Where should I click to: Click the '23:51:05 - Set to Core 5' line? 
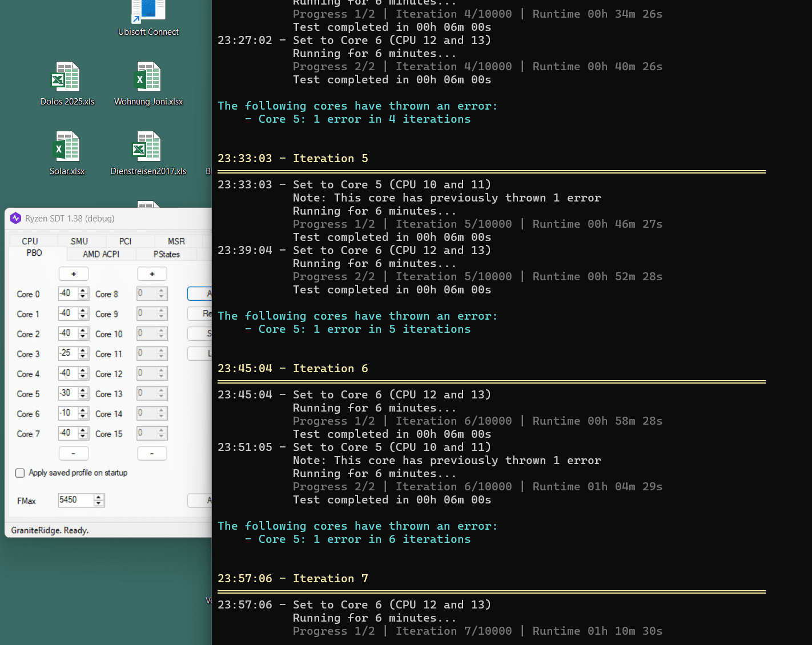click(354, 447)
